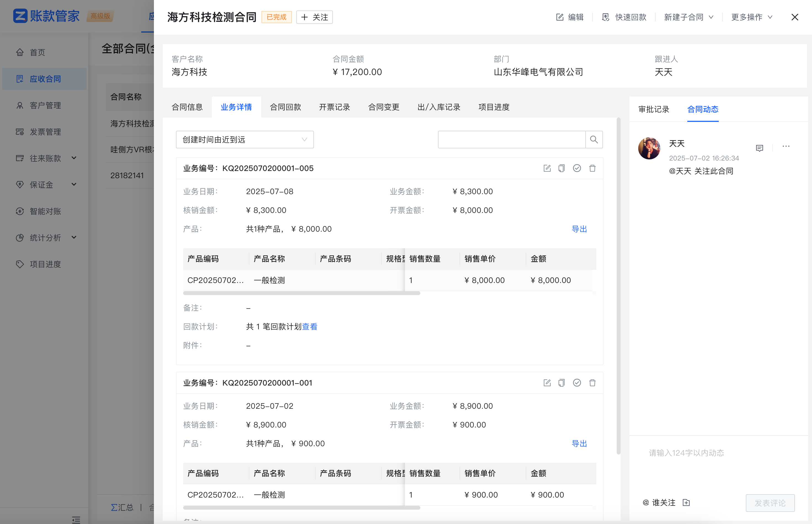Click the attachment add icon beside 谁关注
The height and width of the screenshot is (524, 812).
click(x=687, y=502)
